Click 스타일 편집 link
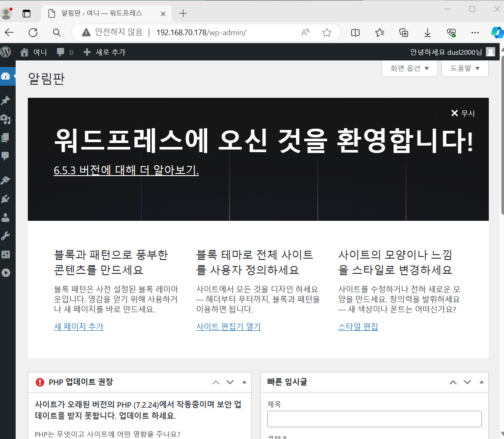 pyautogui.click(x=358, y=326)
